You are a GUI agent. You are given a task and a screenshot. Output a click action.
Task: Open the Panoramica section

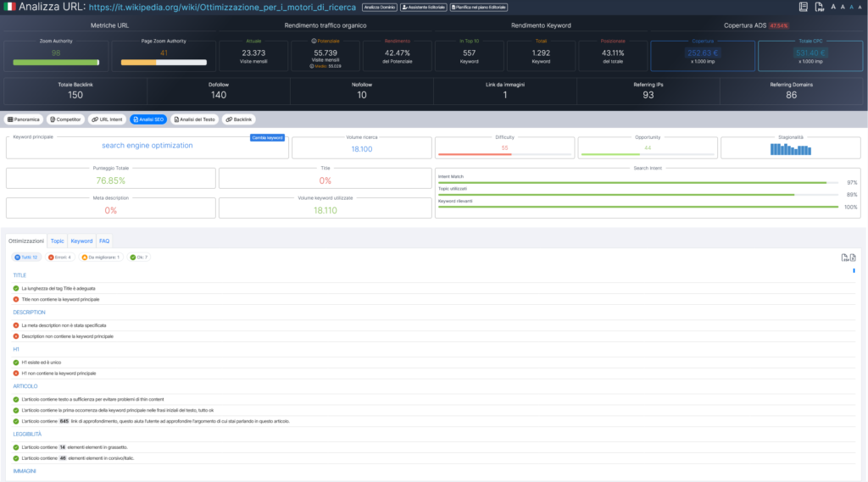[24, 119]
